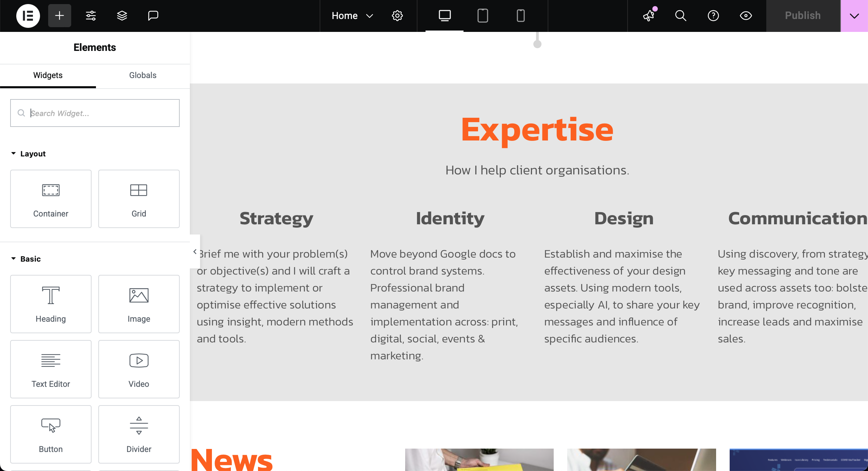868x471 pixels.
Task: Hide the Elements panel with arrow
Action: pos(195,251)
